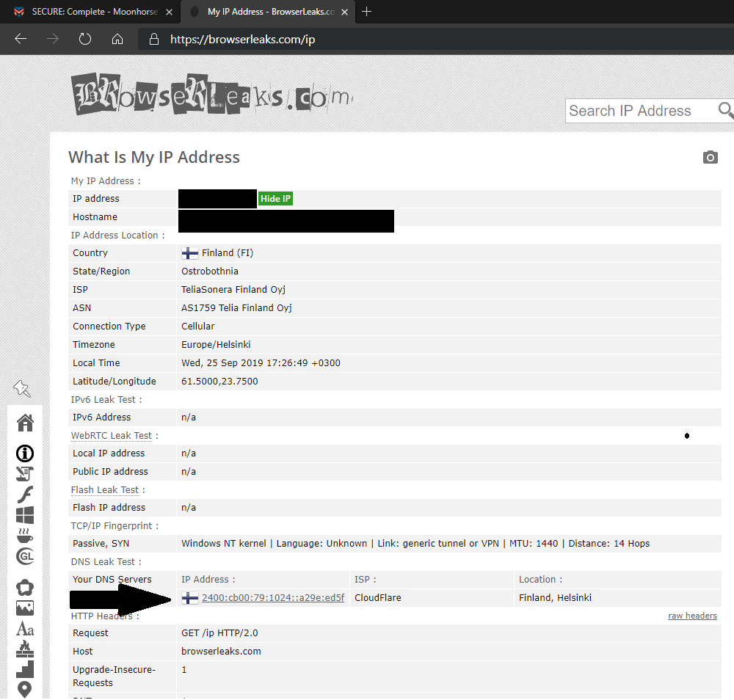Viewport: 734px width, 700px height.
Task: Open the WebGL report GL icon
Action: (x=25, y=556)
